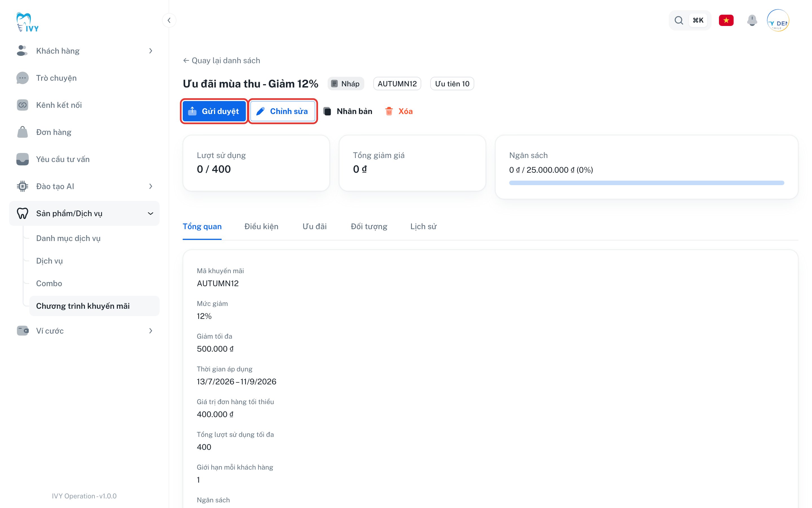Click the Mã khuyến mãi value AUTUMN12
The width and height of the screenshot is (812, 508).
[218, 283]
